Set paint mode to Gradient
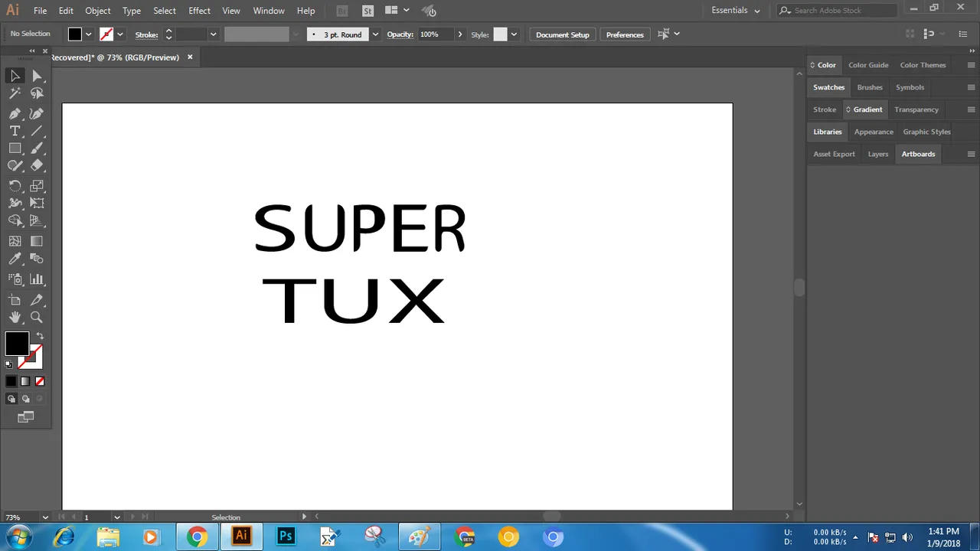This screenshot has height=551, width=980. pos(25,381)
